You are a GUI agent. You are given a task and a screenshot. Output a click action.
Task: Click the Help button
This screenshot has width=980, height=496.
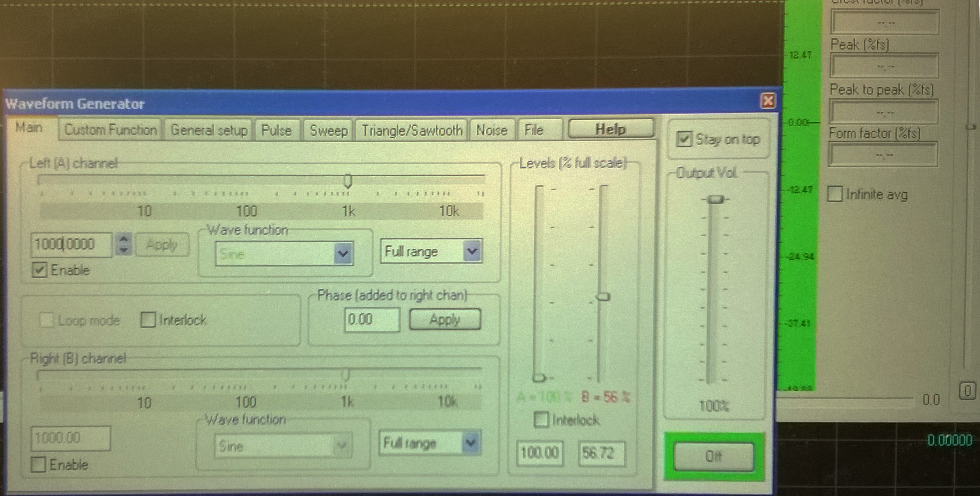tap(610, 129)
